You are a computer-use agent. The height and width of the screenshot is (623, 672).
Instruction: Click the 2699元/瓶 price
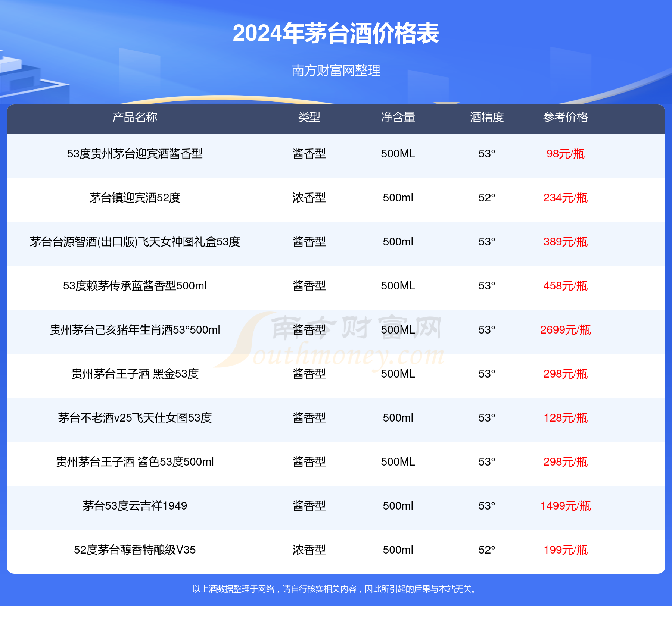(566, 330)
